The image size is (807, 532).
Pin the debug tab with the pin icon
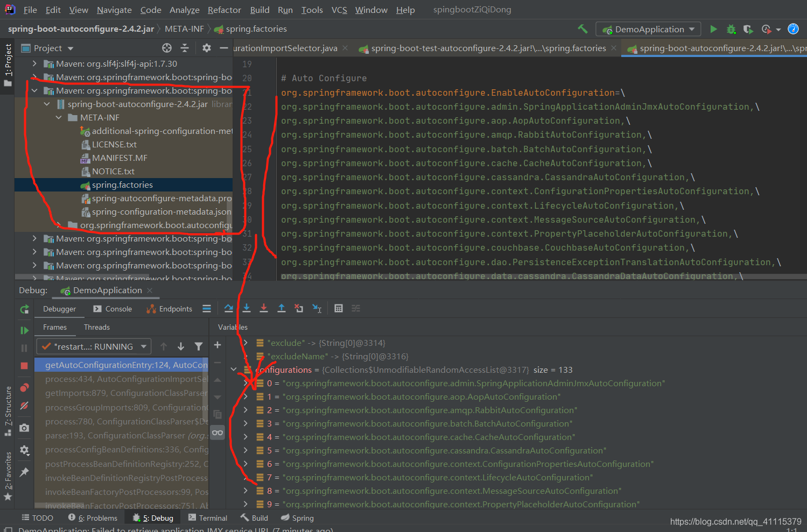[x=24, y=472]
